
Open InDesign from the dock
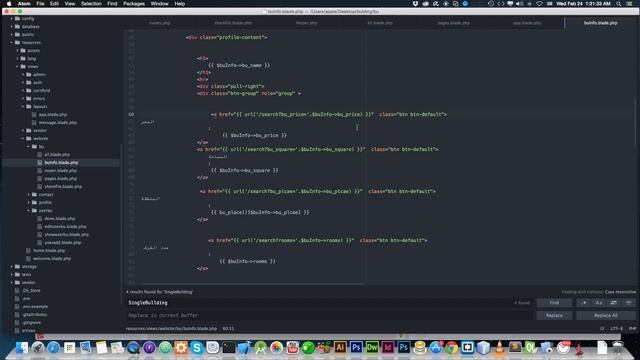point(388,347)
